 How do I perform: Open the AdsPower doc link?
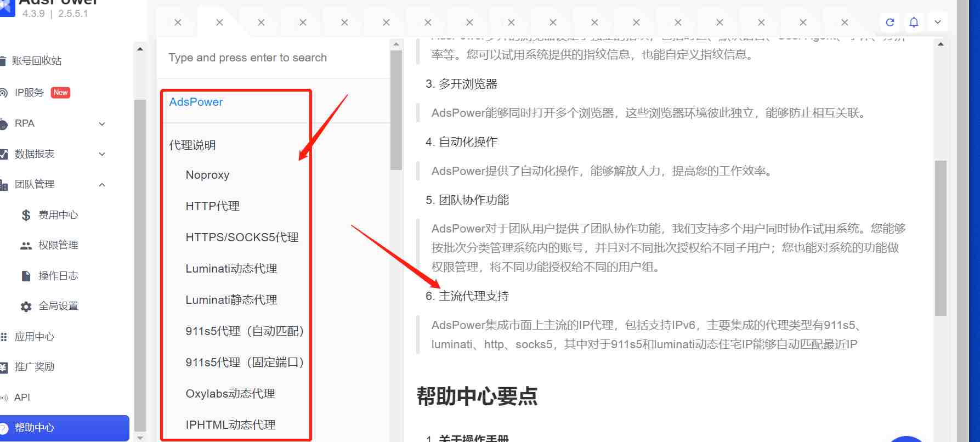click(196, 102)
